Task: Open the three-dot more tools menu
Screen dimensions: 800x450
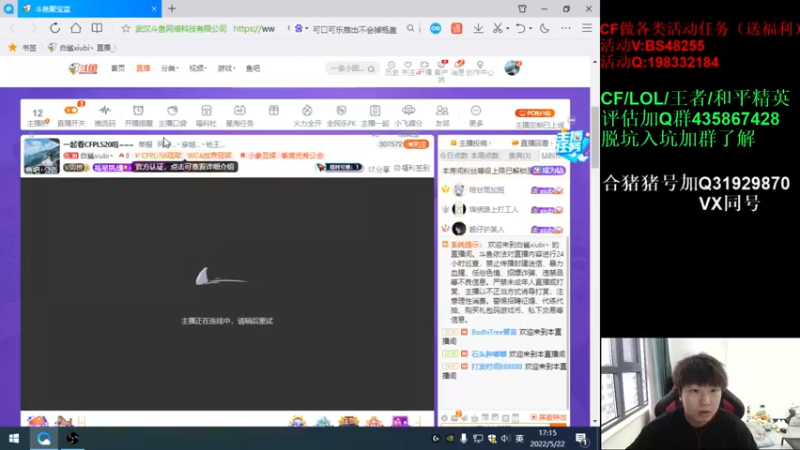Action: (566, 29)
